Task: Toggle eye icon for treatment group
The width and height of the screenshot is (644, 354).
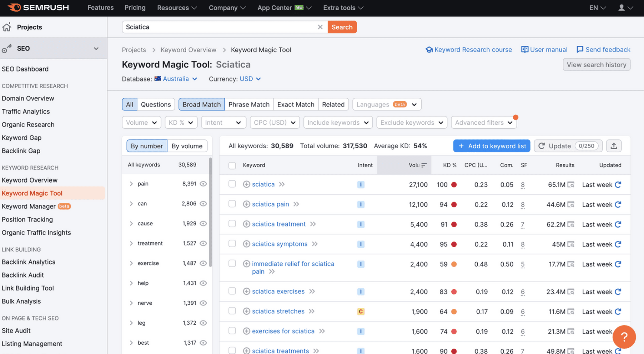Action: (x=203, y=243)
